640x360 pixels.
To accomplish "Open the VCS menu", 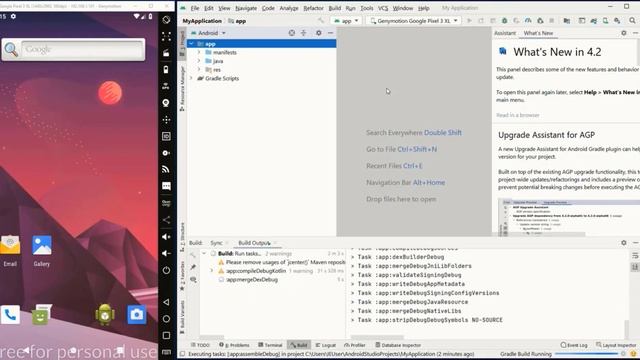I will (x=383, y=8).
